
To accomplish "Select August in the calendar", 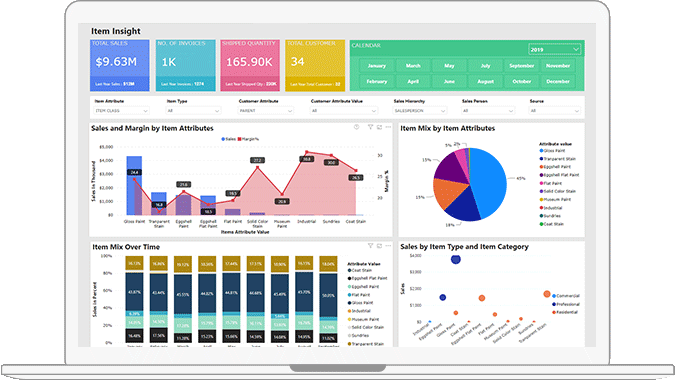I will tap(485, 81).
